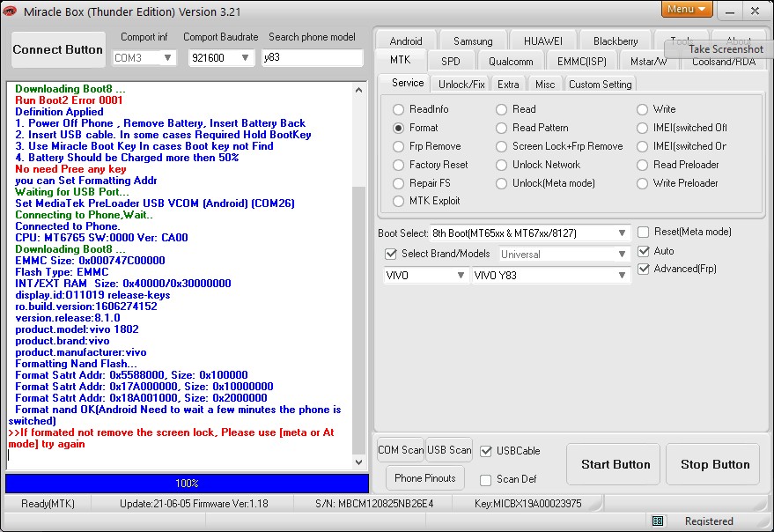This screenshot has width=774, height=532.
Task: Switch to the HUAWEI tab
Action: [x=543, y=41]
